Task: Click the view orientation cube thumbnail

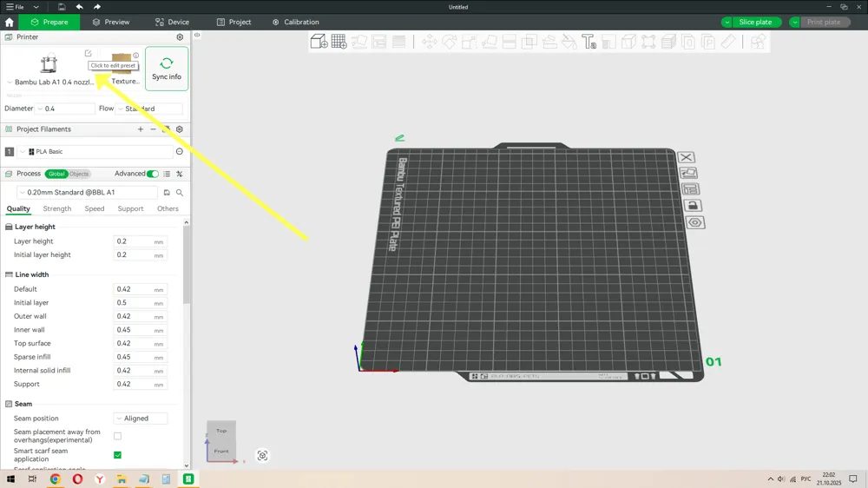Action: point(221,440)
